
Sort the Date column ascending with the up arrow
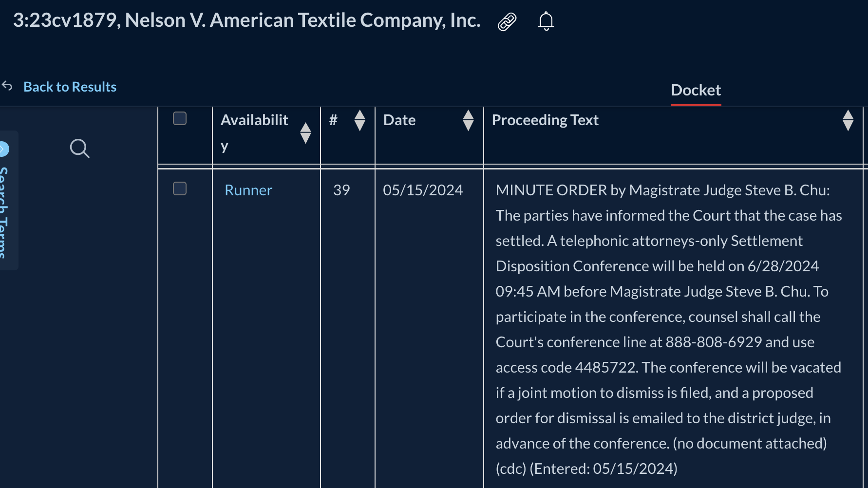pyautogui.click(x=468, y=115)
